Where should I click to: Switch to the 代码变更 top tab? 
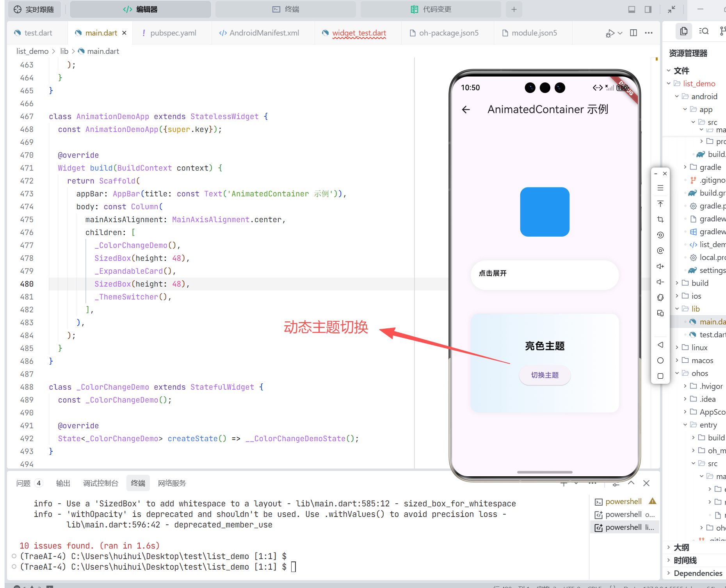(x=431, y=9)
